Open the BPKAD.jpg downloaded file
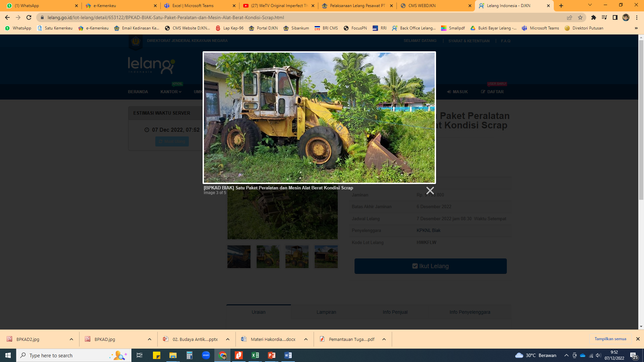 [104, 339]
